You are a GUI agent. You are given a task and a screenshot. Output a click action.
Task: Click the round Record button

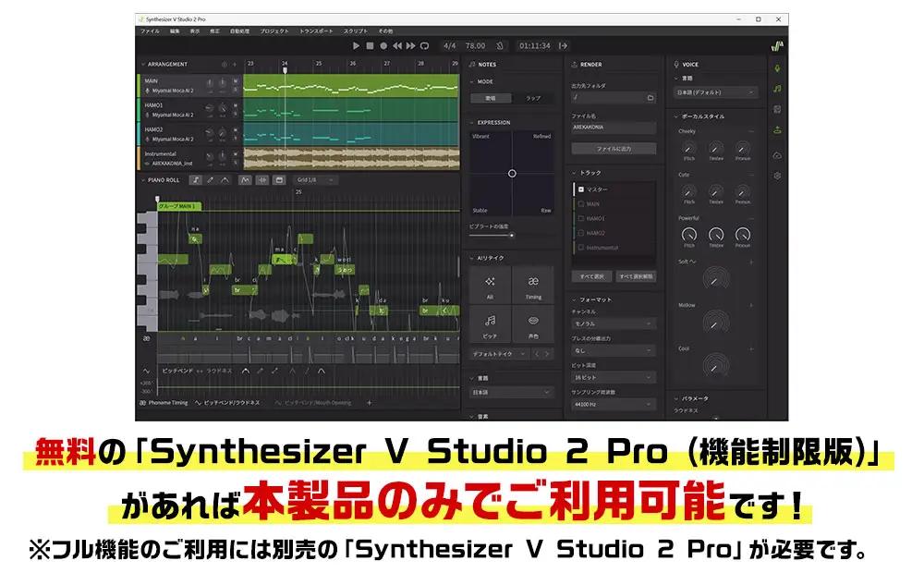[x=383, y=45]
